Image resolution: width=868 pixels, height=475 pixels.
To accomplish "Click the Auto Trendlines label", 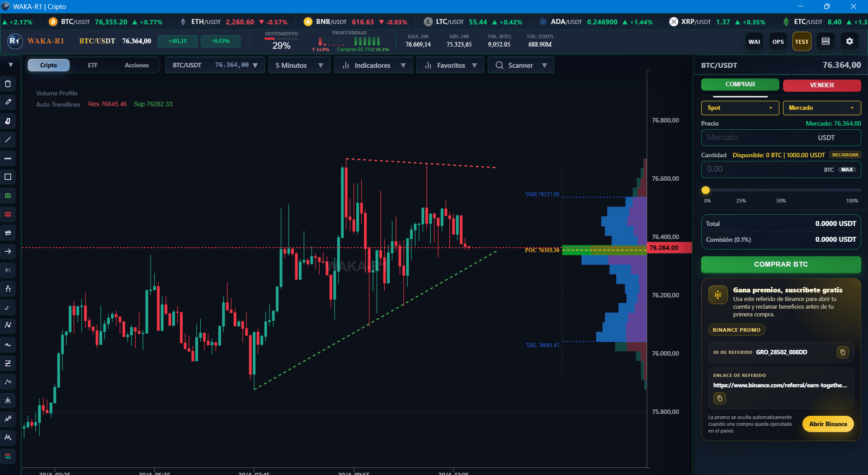I will coord(58,104).
